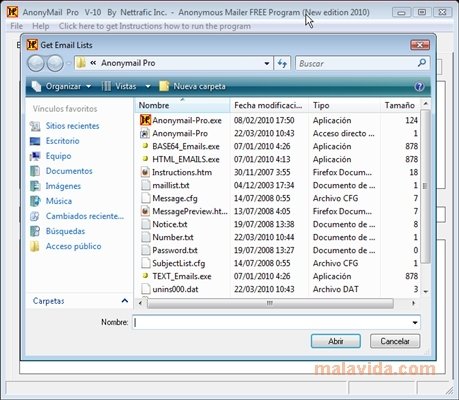Screen dimensions: 459x400
Task: Open the File menu
Action: 17,26
